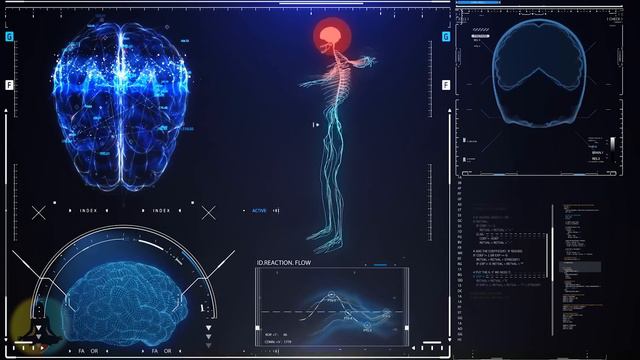Image resolution: width=640 pixels, height=360 pixels.
Task: Select the first INDEX label after the left X
Action: pos(89,211)
